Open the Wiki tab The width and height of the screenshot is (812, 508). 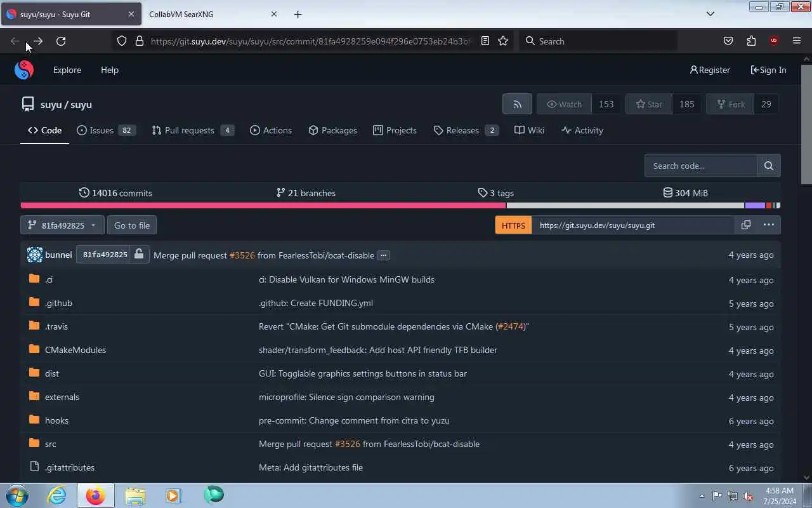529,130
